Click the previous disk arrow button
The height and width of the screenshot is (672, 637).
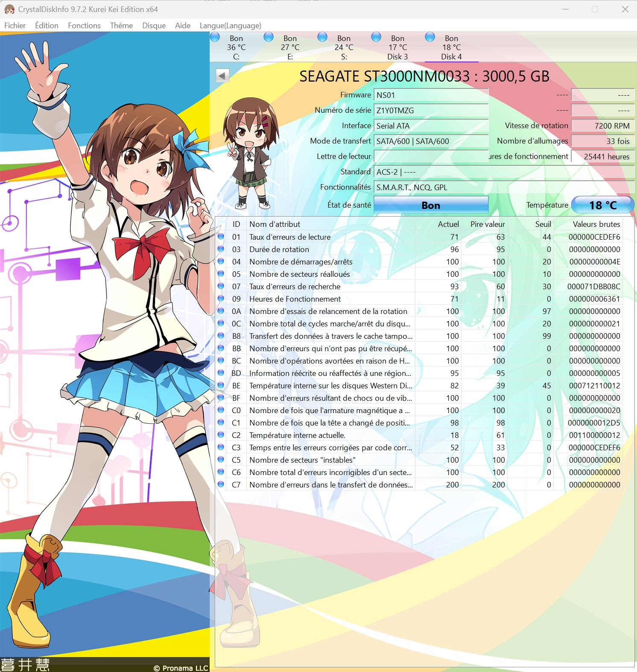tap(222, 76)
